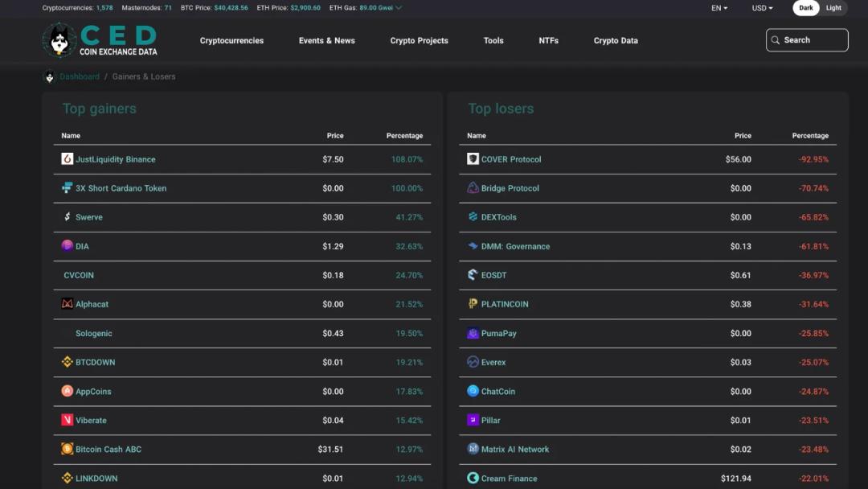868x489 pixels.
Task: Click the BTC Price $40,428.56 value
Action: (231, 8)
